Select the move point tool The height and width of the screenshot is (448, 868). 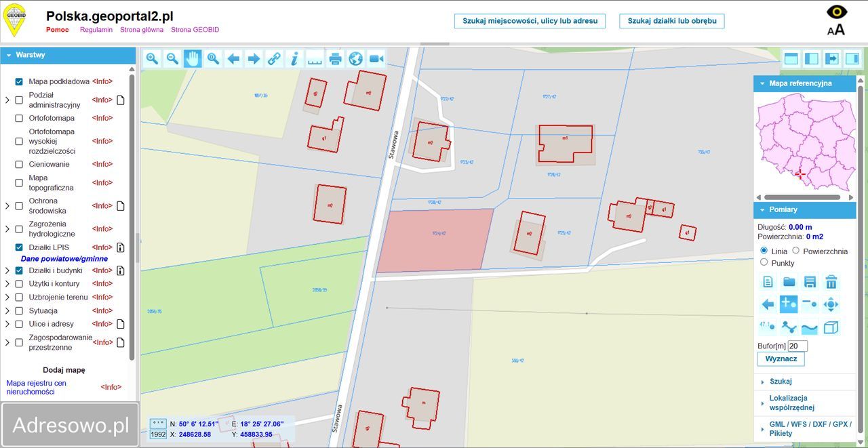(x=831, y=304)
